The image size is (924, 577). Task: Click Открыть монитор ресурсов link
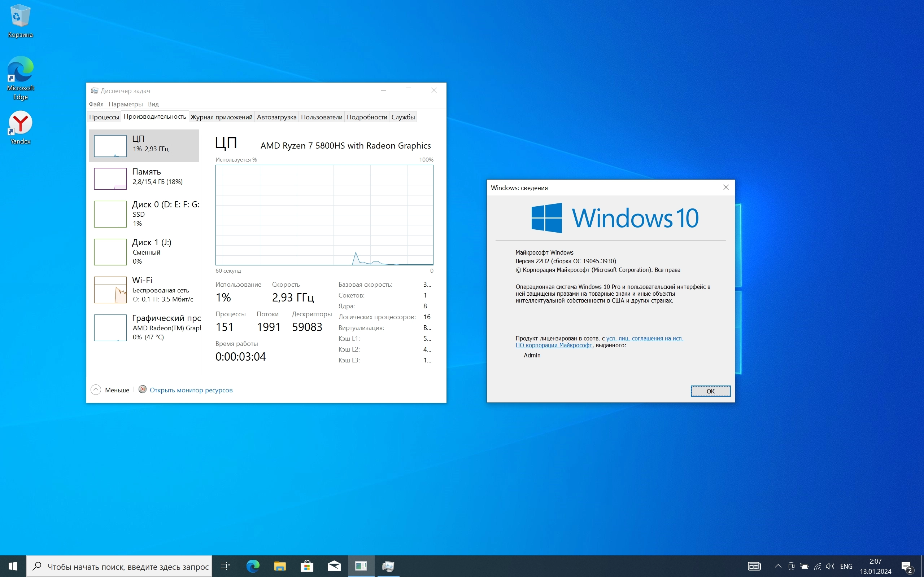tap(191, 390)
